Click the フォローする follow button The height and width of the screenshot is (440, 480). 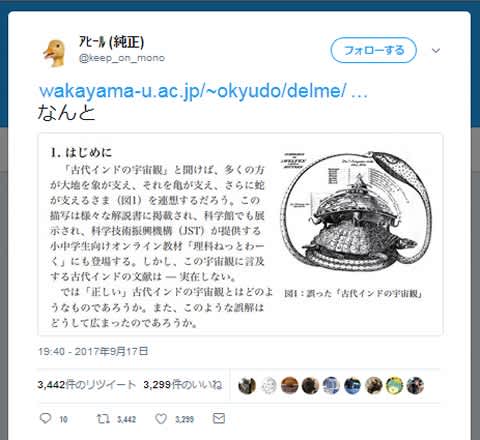click(x=374, y=50)
